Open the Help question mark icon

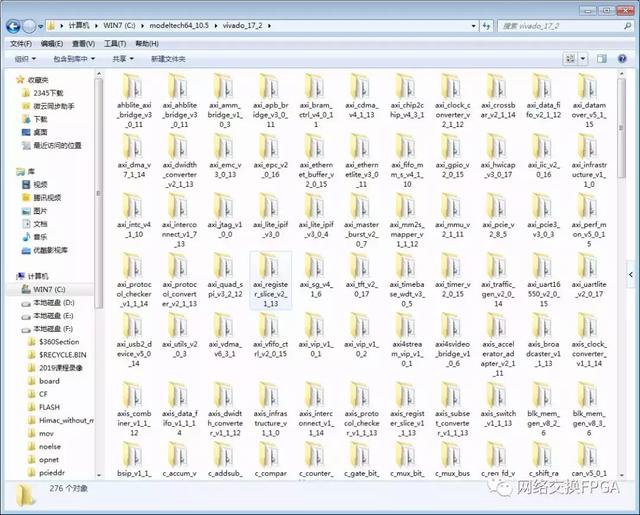(x=622, y=59)
